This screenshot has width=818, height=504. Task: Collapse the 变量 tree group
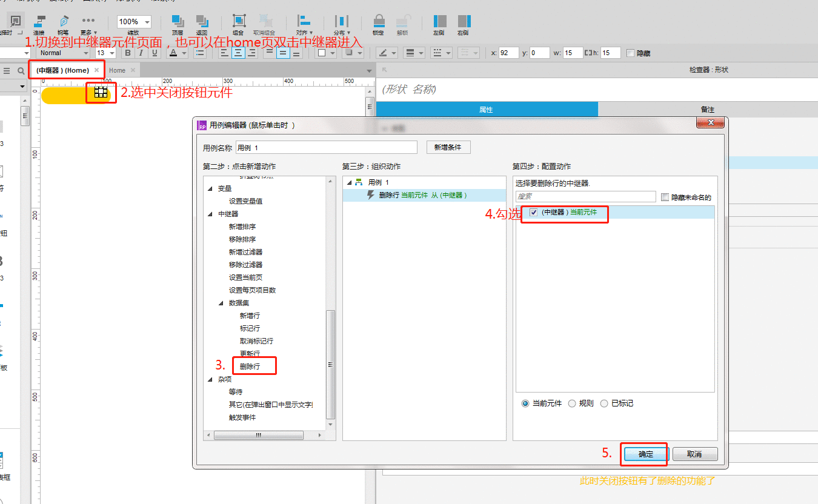tap(210, 188)
